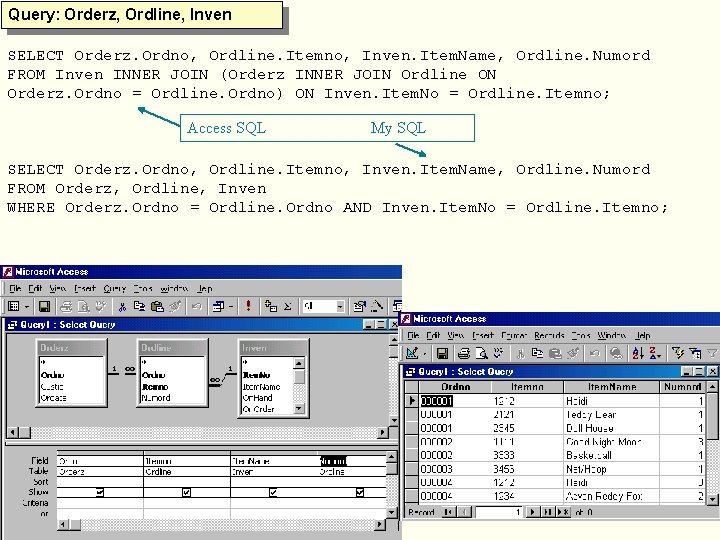The width and height of the screenshot is (720, 540).
Task: Uncheck Show box under the Ordno field column
Action: (100, 492)
